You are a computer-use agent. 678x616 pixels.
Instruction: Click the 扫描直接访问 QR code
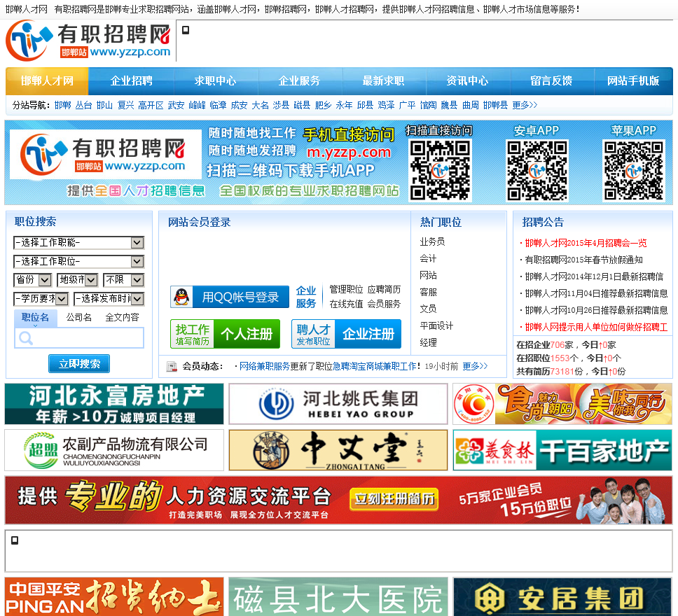[440, 170]
